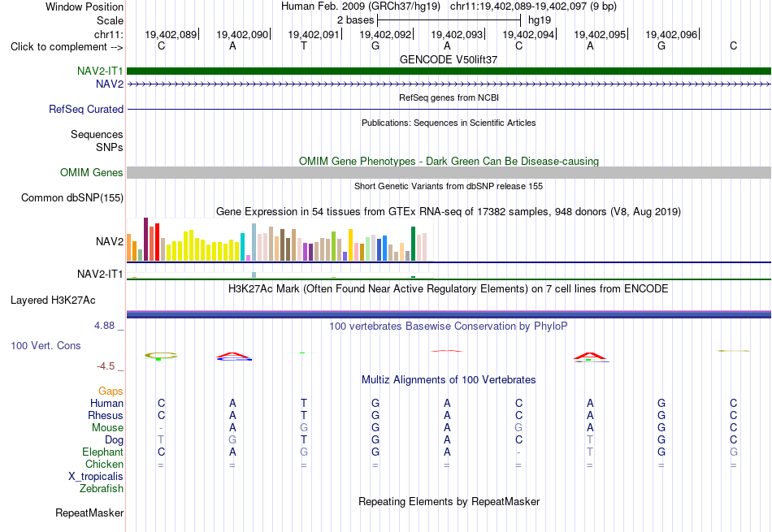Click the RepeatMasker track label
772x532 pixels.
(x=89, y=513)
